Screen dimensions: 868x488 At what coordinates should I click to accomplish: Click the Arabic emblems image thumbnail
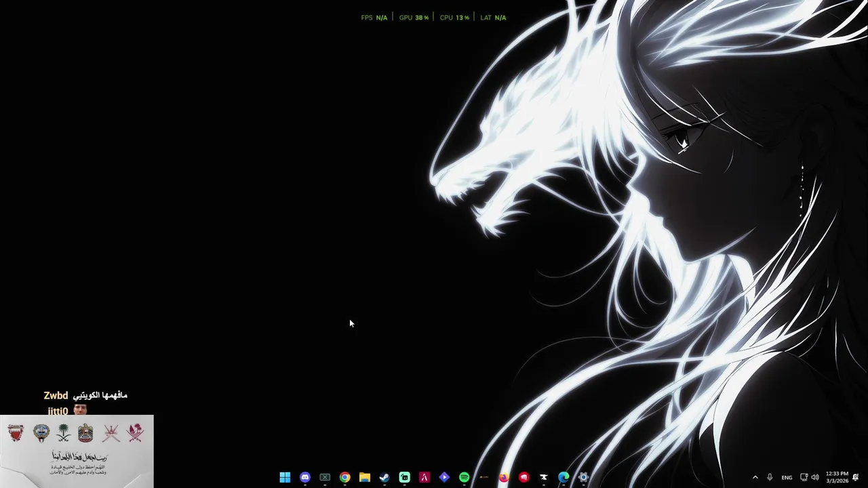click(77, 451)
